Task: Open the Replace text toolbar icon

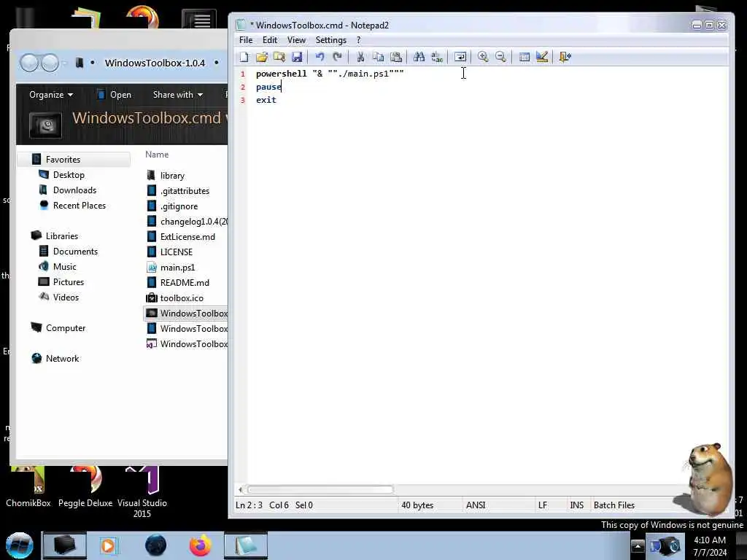Action: (437, 57)
